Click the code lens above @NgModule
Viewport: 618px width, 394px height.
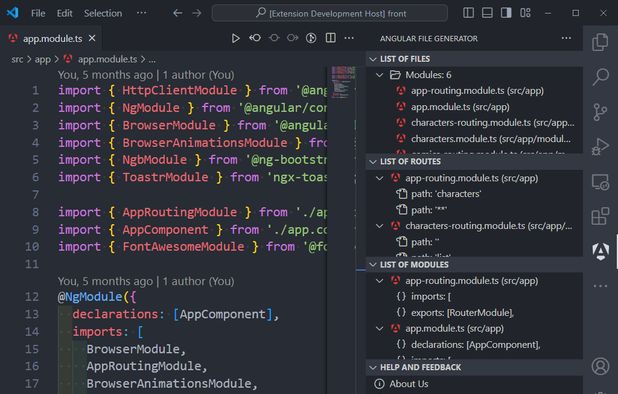tap(146, 281)
